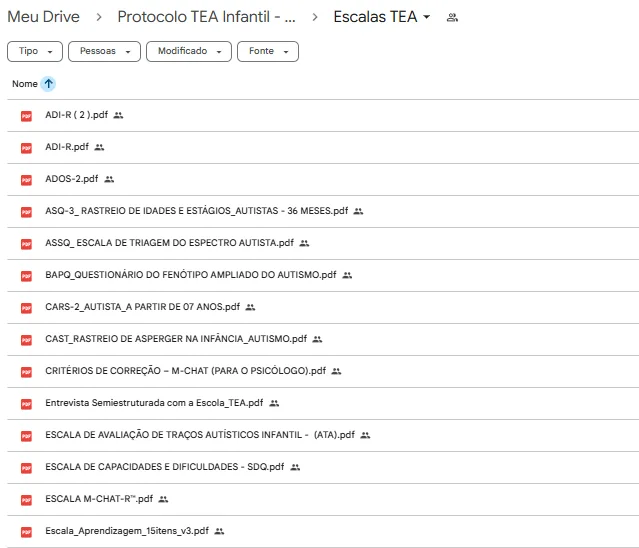Open the Fonte filter dropdown

(x=268, y=51)
